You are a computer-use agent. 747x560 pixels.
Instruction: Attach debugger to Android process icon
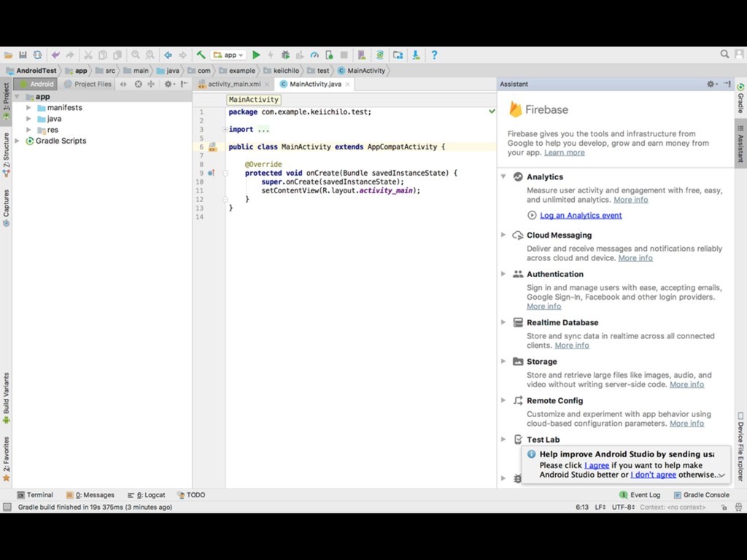329,55
